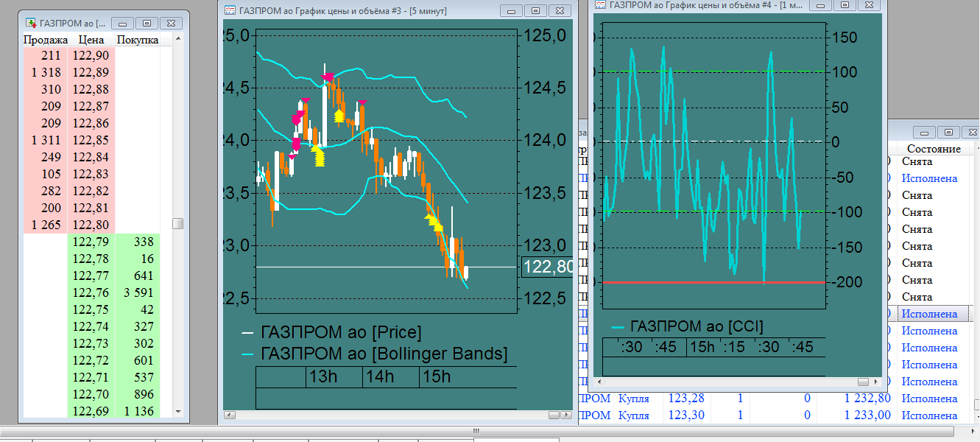Click the best ask price 122,80

[91, 225]
